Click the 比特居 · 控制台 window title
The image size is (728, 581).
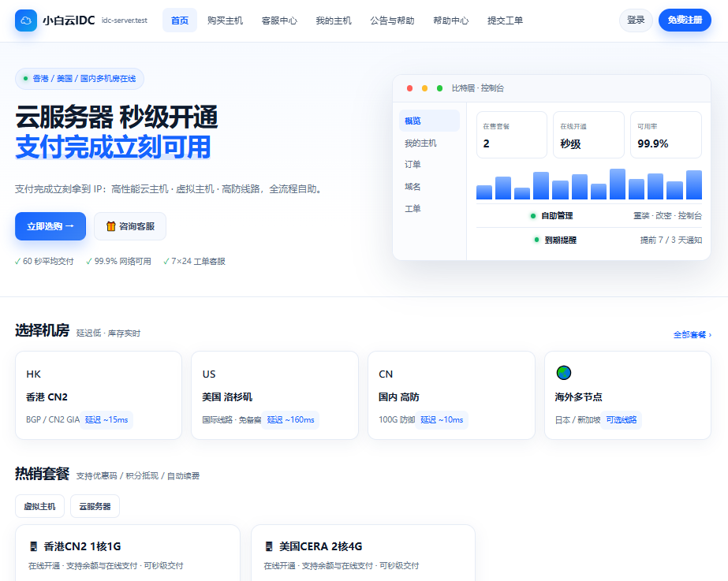pos(478,88)
